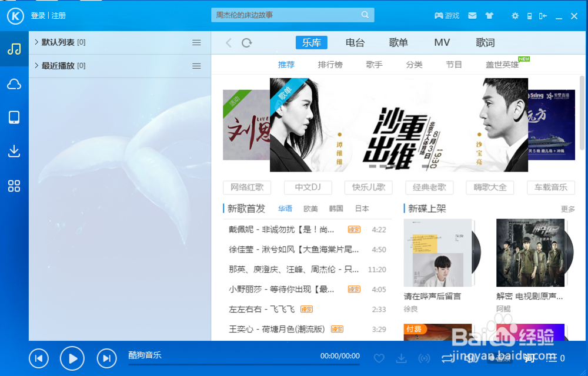The height and width of the screenshot is (376, 588).
Task: Open the skin t-shirt icon
Action: tap(489, 16)
